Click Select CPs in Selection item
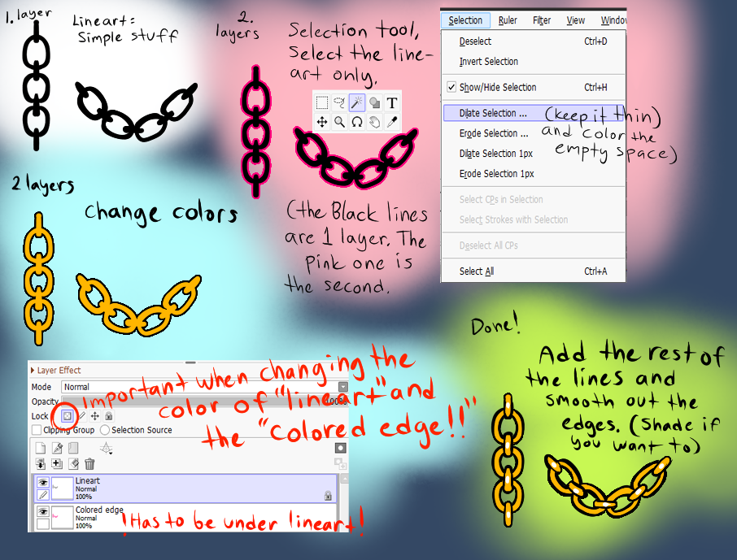The width and height of the screenshot is (737, 560). pos(534,200)
